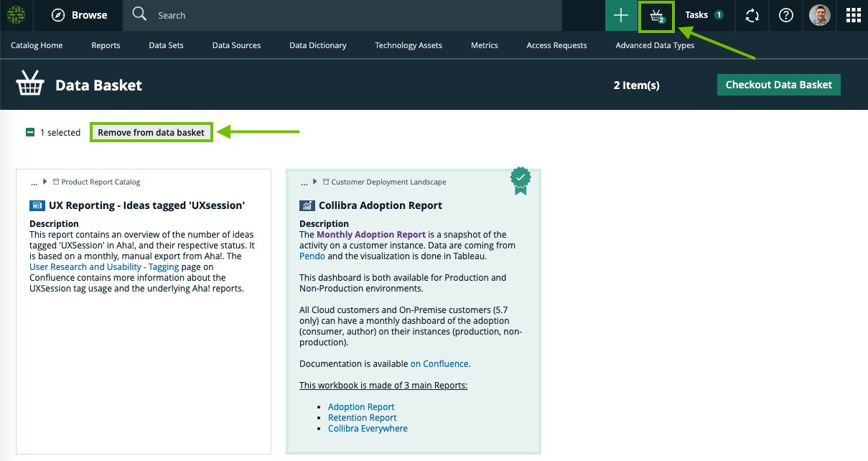Viewport: 868px width, 461px height.
Task: Toggle the '1 selected' select-all checkbox
Action: pos(30,132)
